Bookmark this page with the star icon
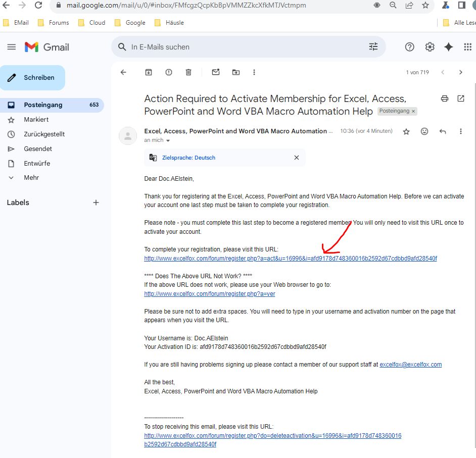 point(425,5)
